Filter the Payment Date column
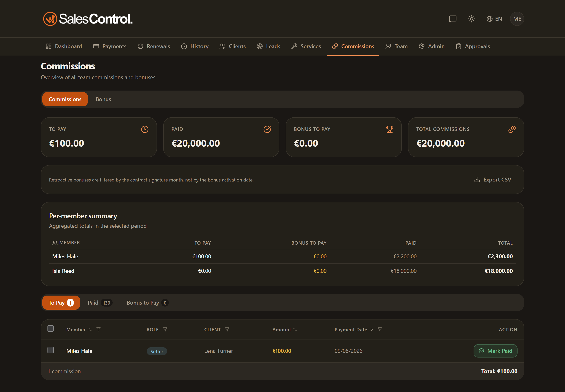 [x=380, y=329]
